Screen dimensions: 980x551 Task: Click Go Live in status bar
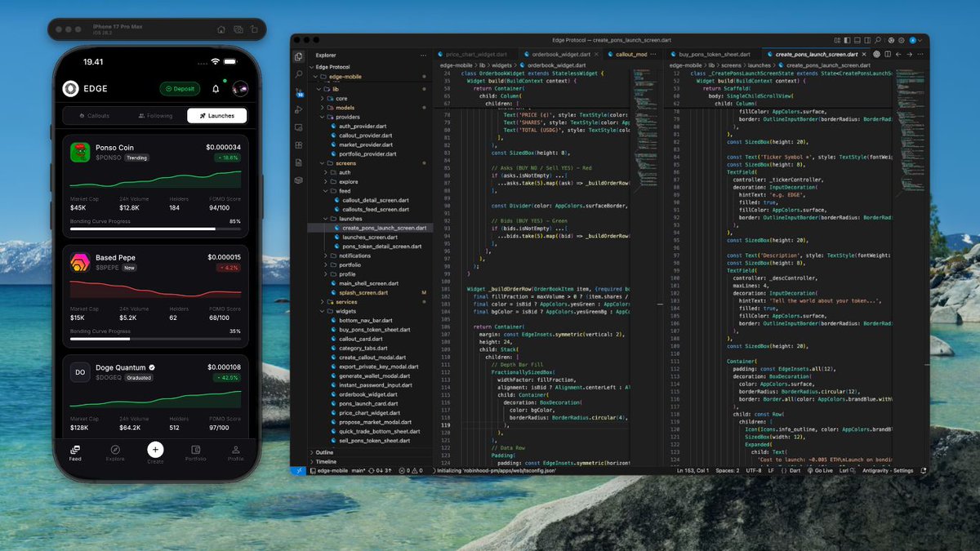click(x=819, y=470)
